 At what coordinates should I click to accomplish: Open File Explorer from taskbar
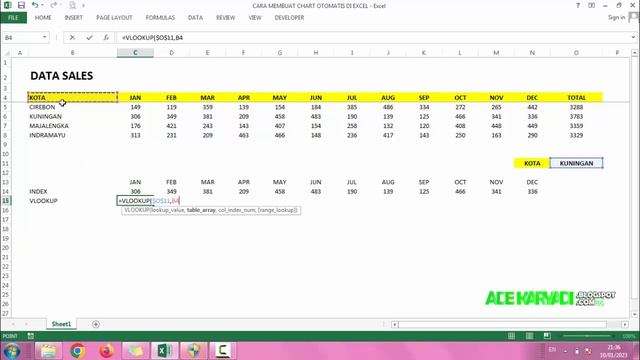click(x=48, y=351)
